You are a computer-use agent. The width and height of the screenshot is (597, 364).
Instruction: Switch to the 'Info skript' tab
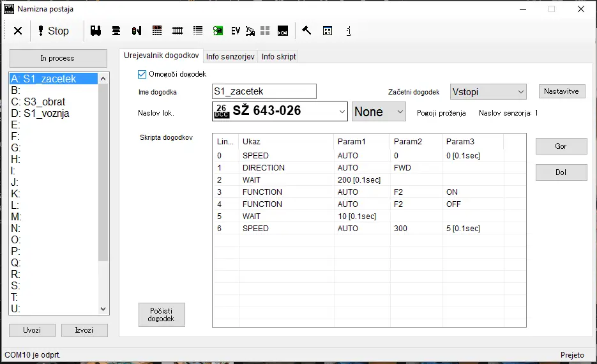[278, 57]
